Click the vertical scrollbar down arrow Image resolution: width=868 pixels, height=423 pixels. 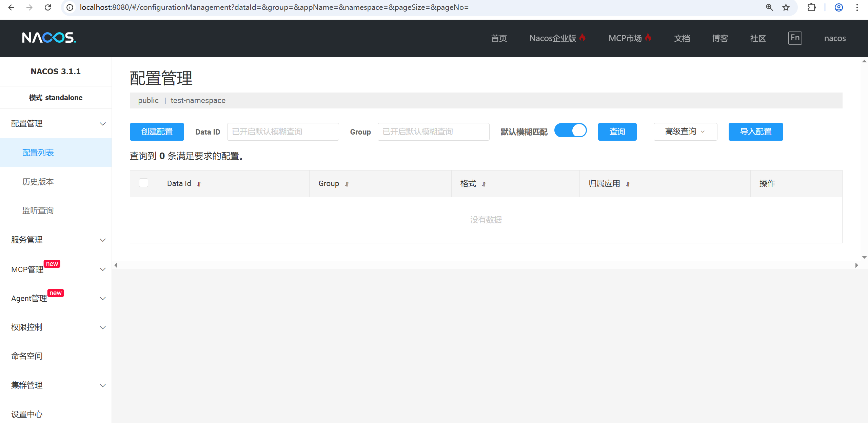864,257
